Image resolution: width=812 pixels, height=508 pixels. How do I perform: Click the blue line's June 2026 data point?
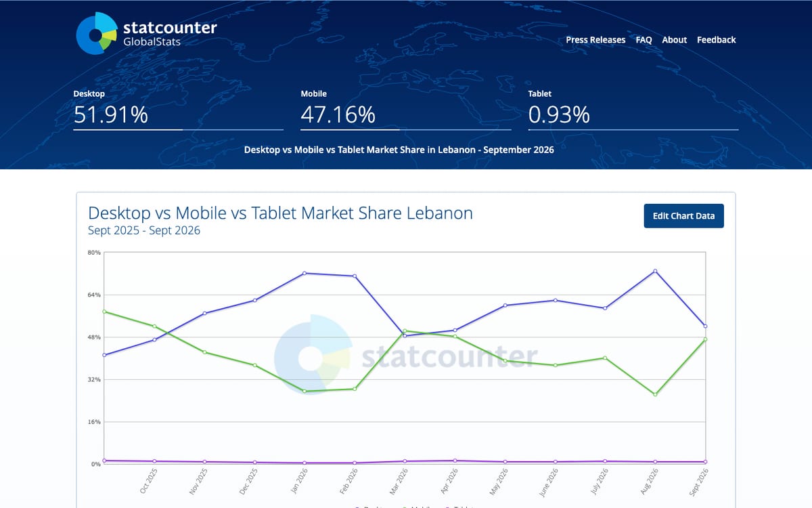pos(555,300)
